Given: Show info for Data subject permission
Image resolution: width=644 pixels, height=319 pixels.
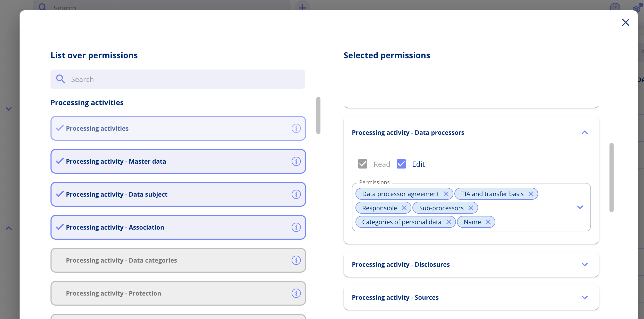Looking at the screenshot, I should (x=296, y=194).
